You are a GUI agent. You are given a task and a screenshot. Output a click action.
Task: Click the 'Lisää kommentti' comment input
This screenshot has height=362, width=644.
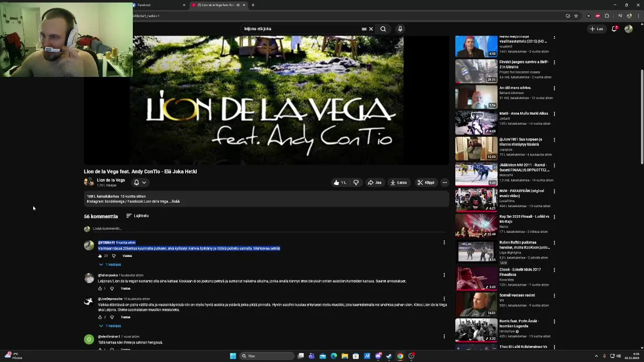(x=268, y=229)
